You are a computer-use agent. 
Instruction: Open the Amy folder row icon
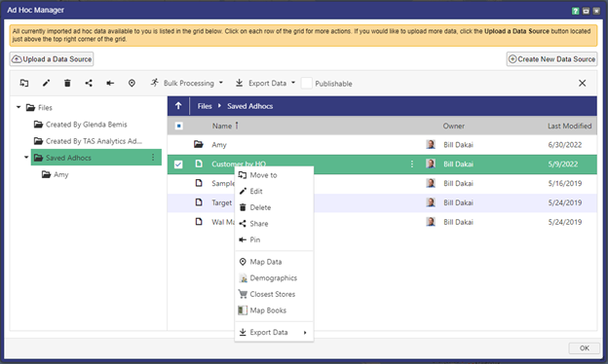coord(199,144)
